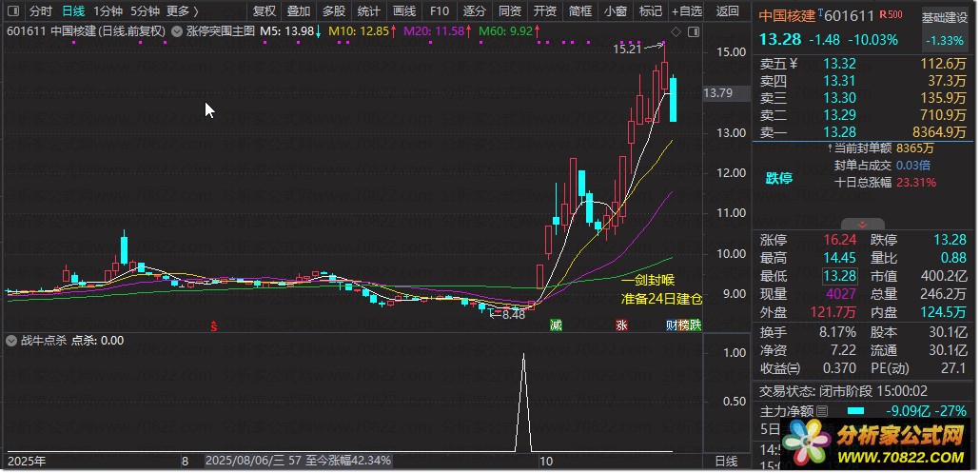This screenshot has height=473, width=980.
Task: Click the red S marker below chart
Action: click(214, 325)
